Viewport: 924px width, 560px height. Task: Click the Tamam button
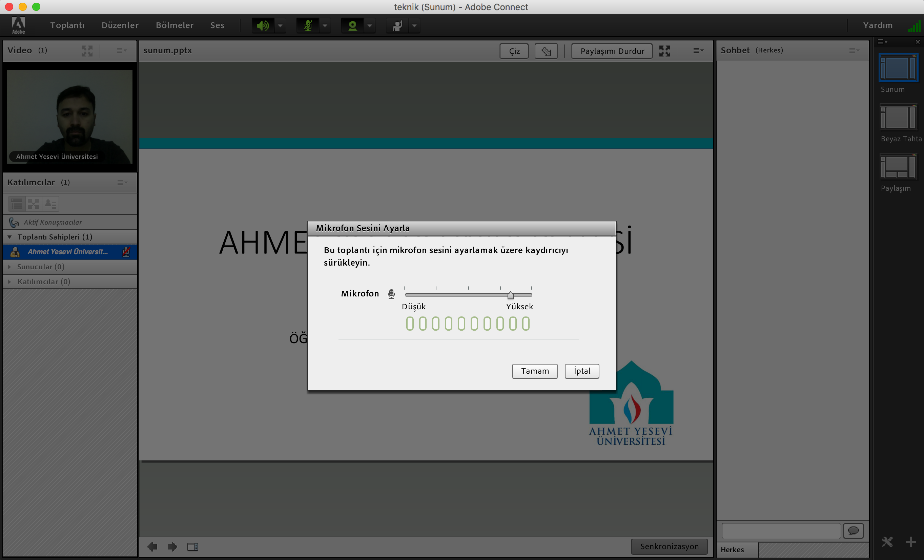click(x=534, y=371)
